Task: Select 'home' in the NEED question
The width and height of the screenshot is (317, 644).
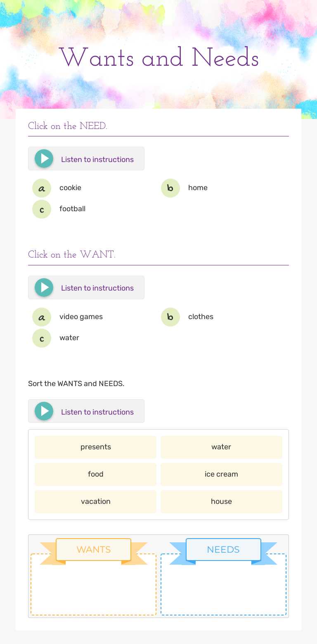Action: tap(198, 188)
